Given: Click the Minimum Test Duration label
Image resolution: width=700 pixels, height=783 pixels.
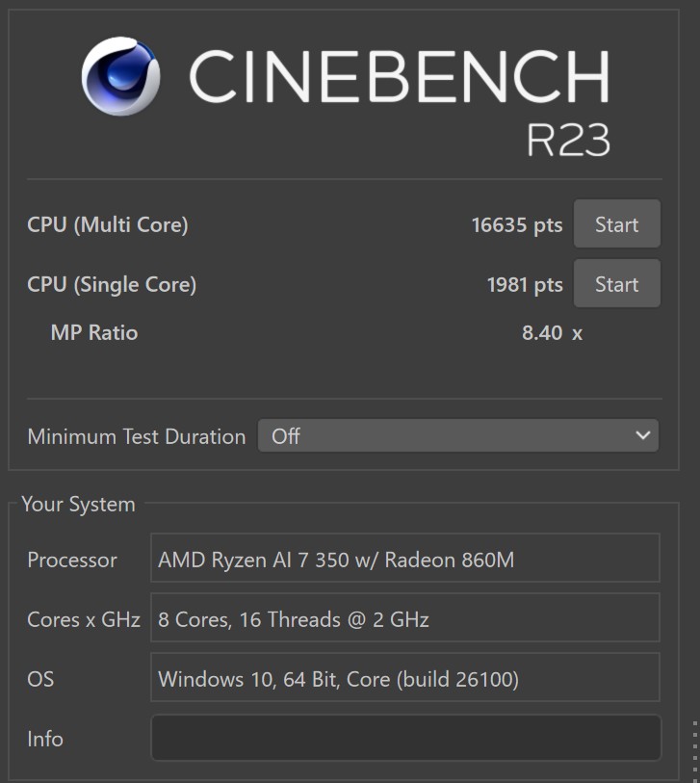Looking at the screenshot, I should coord(137,437).
